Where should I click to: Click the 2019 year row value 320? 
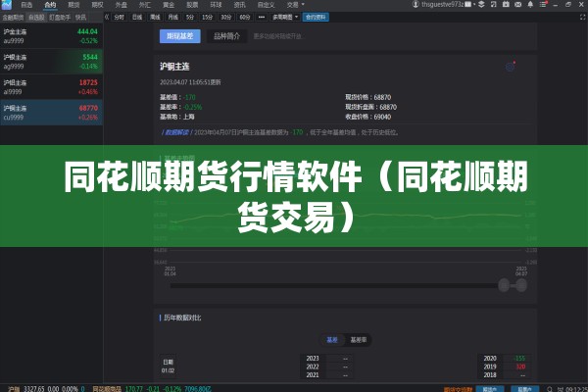[520, 367]
